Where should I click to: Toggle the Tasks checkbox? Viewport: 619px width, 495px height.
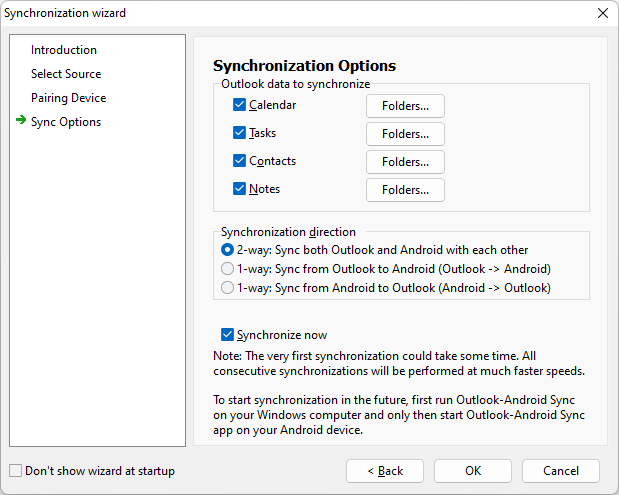coord(239,133)
